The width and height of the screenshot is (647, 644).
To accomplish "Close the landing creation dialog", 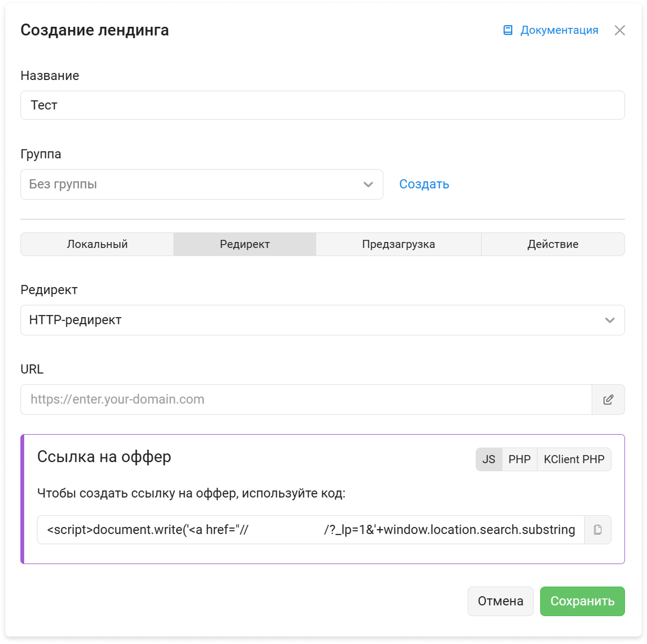I will [x=620, y=30].
